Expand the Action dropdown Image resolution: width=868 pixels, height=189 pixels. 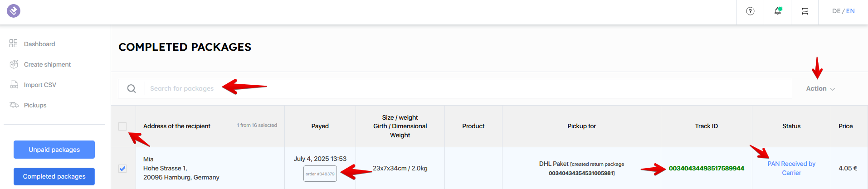tap(820, 88)
